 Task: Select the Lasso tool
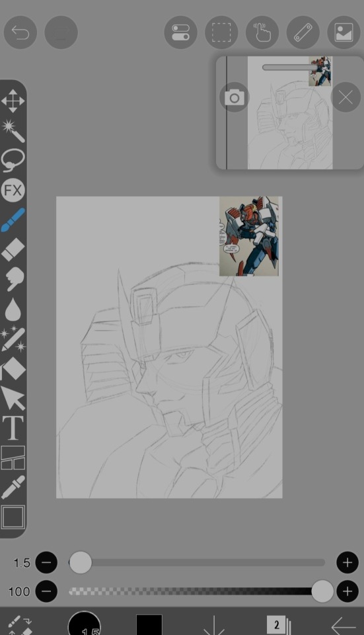point(13,160)
